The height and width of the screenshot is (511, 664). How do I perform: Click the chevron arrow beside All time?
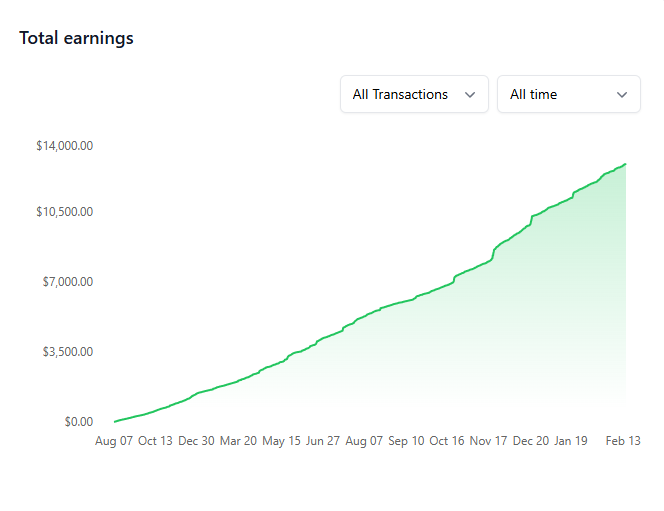click(622, 95)
